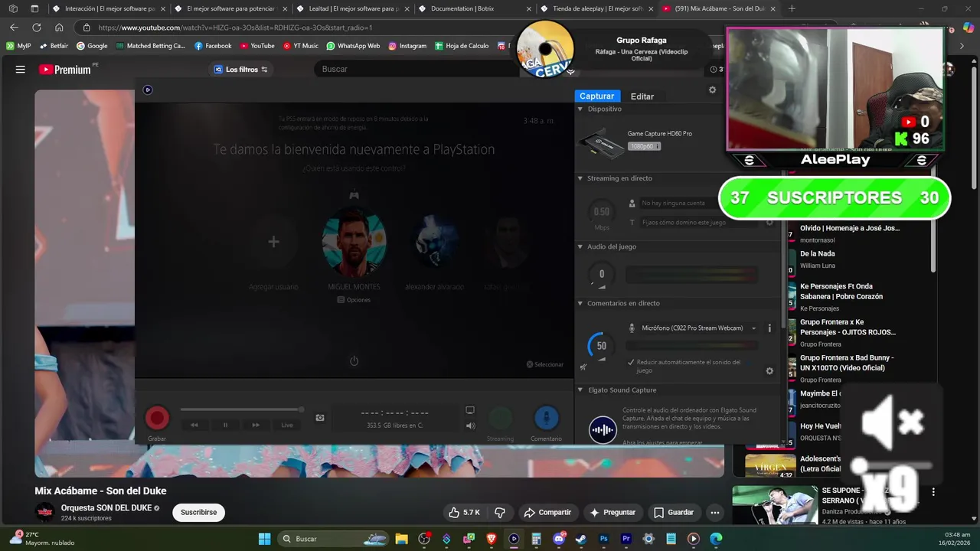Collapse the Audio del juego section
The image size is (980, 551).
(580, 247)
